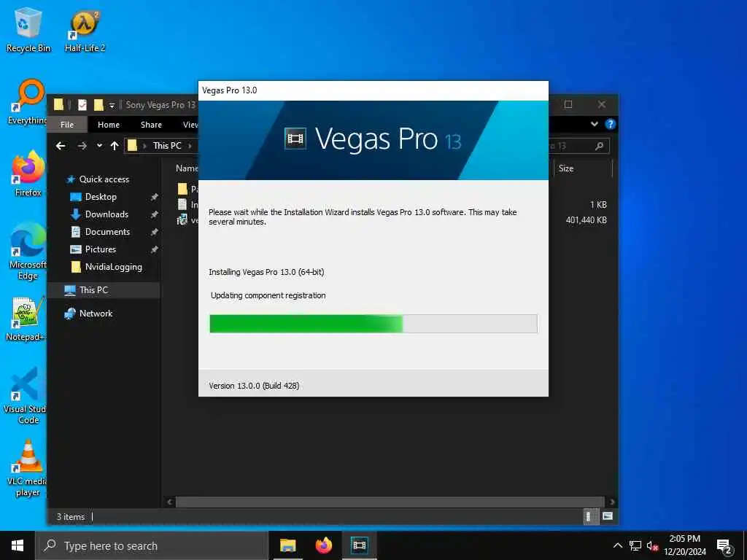The image size is (747, 560).
Task: Launch the Visual Studio Code desktop shortcut
Action: 26,396
